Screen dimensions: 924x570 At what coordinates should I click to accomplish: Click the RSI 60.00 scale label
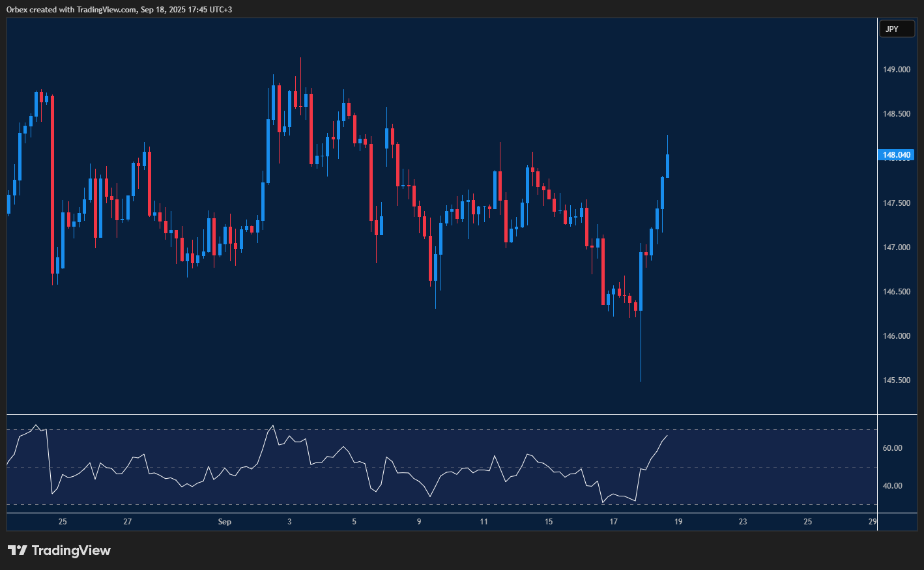click(x=892, y=448)
